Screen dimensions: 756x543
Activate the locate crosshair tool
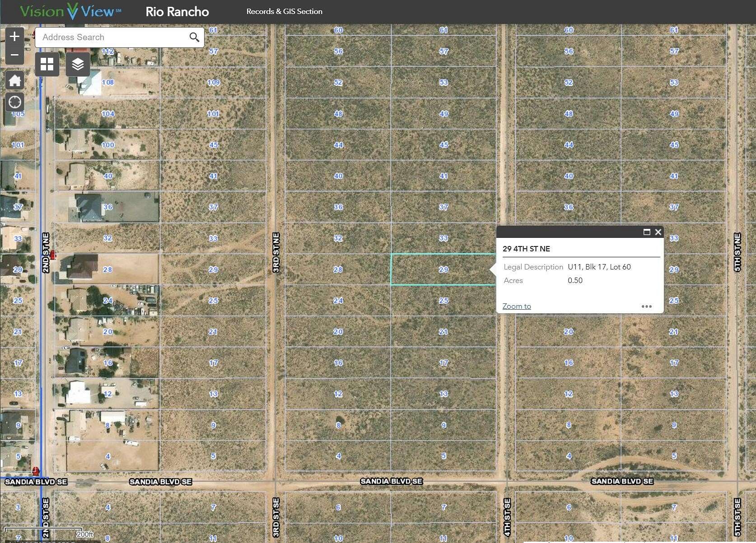tap(14, 102)
